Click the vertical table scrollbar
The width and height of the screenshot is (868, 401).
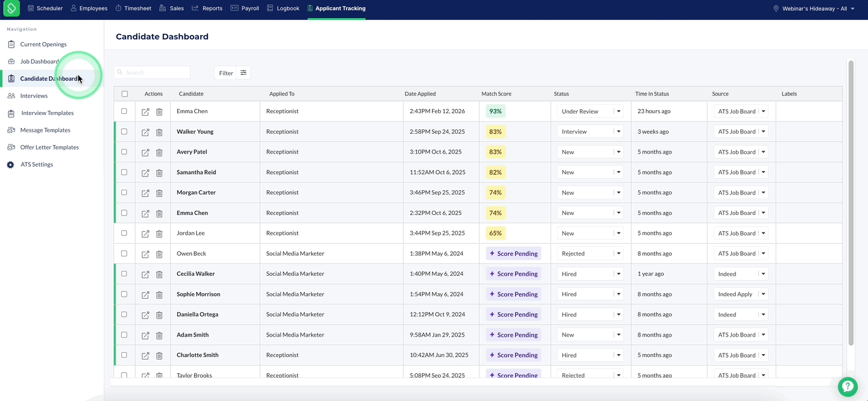pyautogui.click(x=851, y=203)
